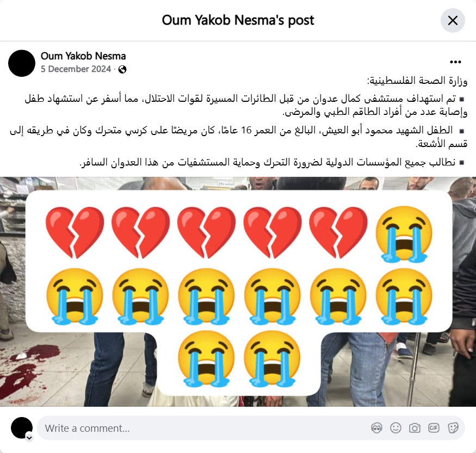Screen dimensions: 476x453
Task: Click the first Arabic paragraph about Kamal Adwan hospital
Action: pyautogui.click(x=246, y=106)
